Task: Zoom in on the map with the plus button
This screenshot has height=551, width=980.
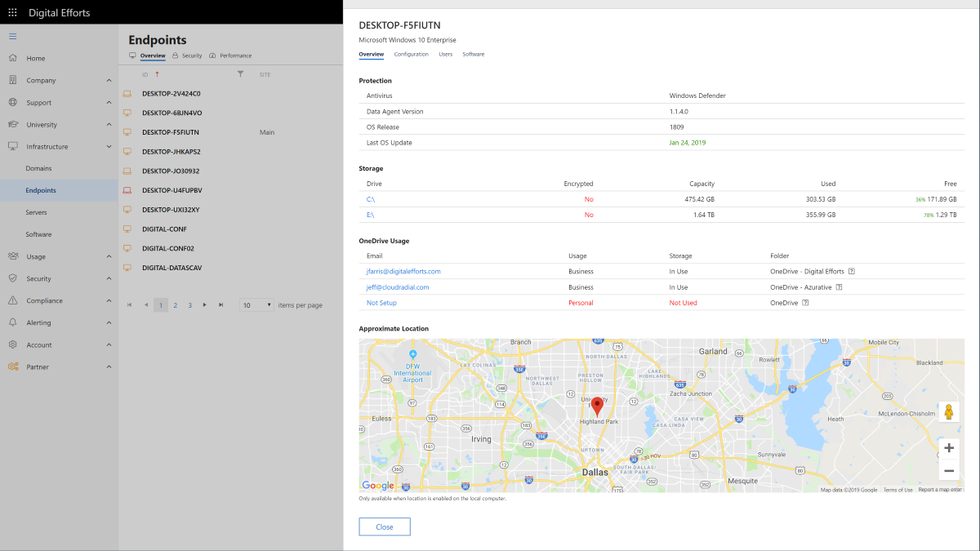Action: tap(948, 447)
